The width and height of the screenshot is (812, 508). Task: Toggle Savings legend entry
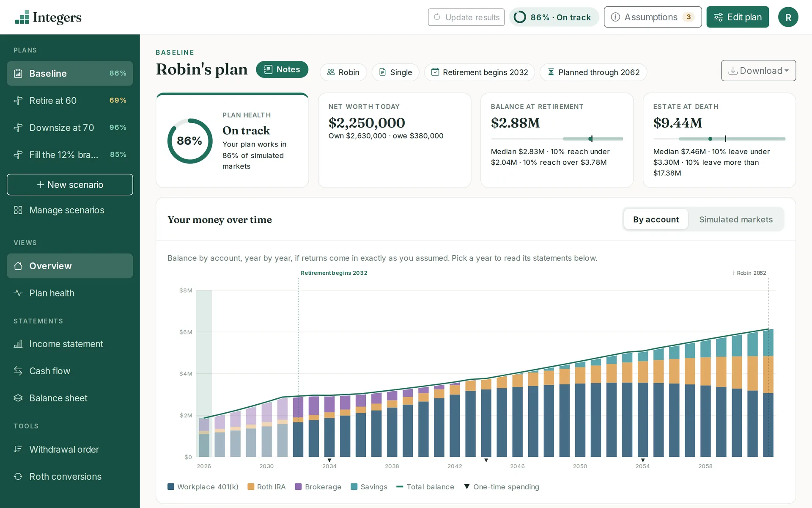(369, 487)
